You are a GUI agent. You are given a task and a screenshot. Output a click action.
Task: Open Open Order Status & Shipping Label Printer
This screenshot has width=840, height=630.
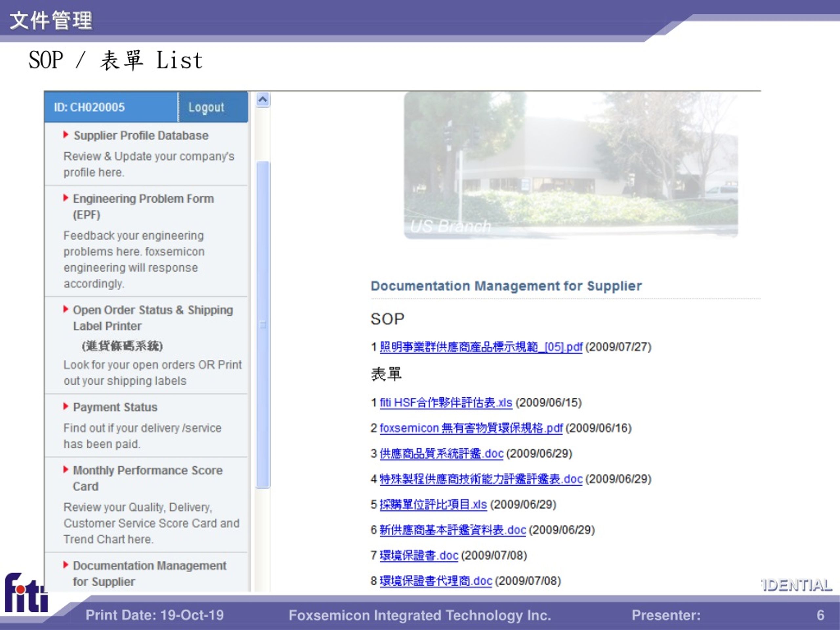coord(153,318)
